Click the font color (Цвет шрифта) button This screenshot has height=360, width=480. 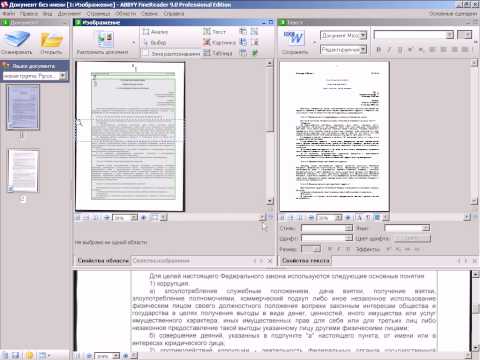pos(412,239)
